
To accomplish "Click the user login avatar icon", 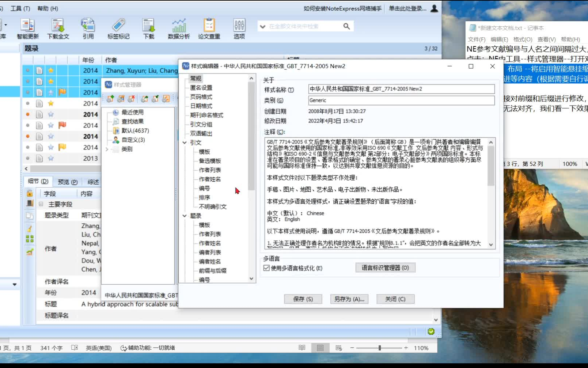I will pos(434,8).
